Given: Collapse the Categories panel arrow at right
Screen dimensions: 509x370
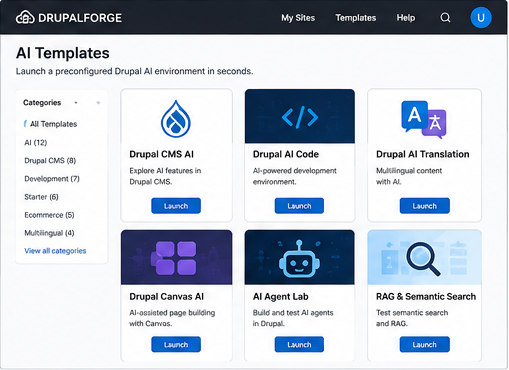Looking at the screenshot, I should click(x=98, y=103).
